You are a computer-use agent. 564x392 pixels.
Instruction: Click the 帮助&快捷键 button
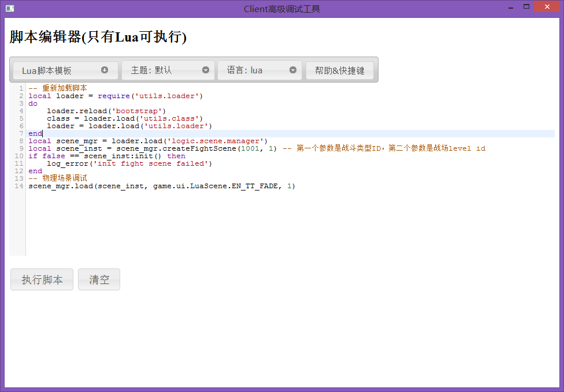pos(339,70)
